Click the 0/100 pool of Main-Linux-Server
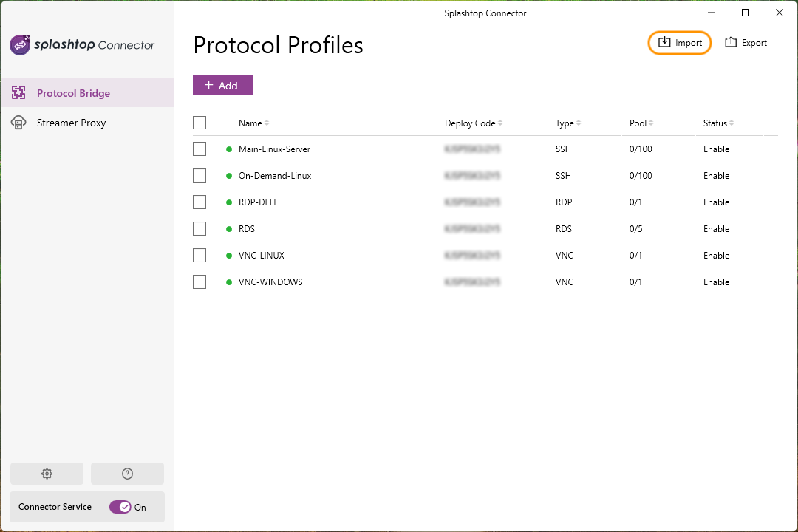Image resolution: width=798 pixels, height=532 pixels. [640, 149]
